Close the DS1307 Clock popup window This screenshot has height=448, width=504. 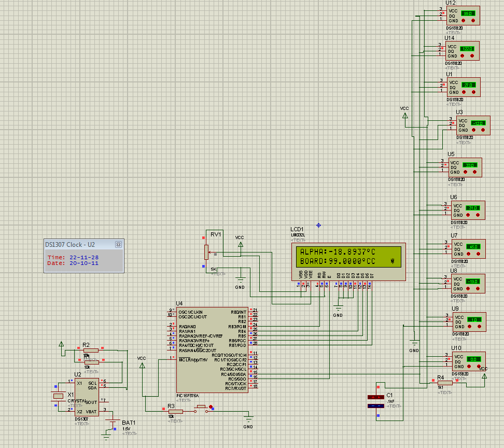point(118,244)
